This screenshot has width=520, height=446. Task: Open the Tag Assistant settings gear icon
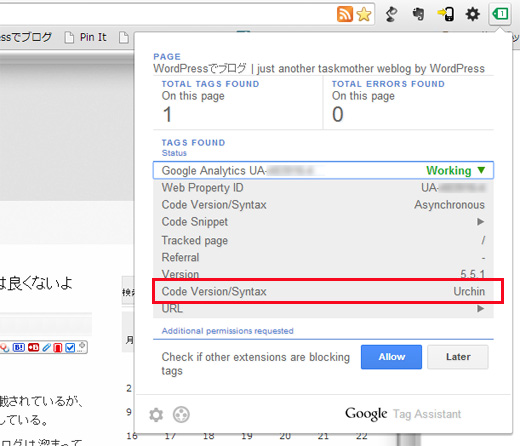pyautogui.click(x=156, y=415)
